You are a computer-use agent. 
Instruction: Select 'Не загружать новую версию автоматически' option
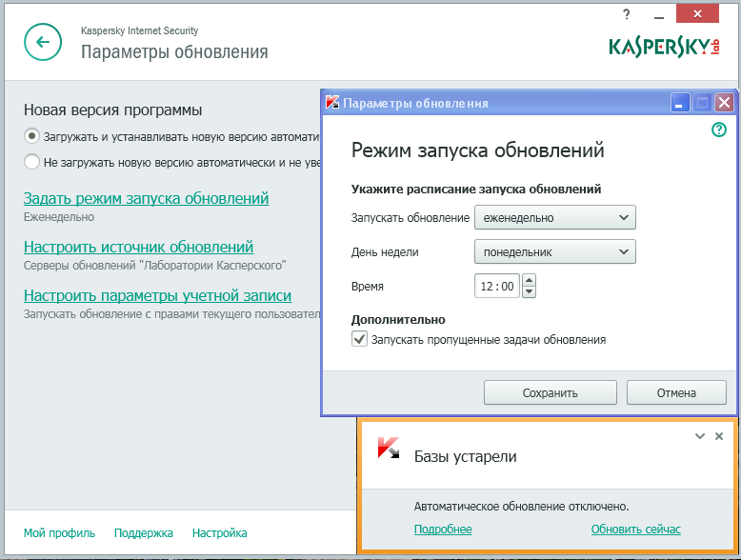point(31,162)
